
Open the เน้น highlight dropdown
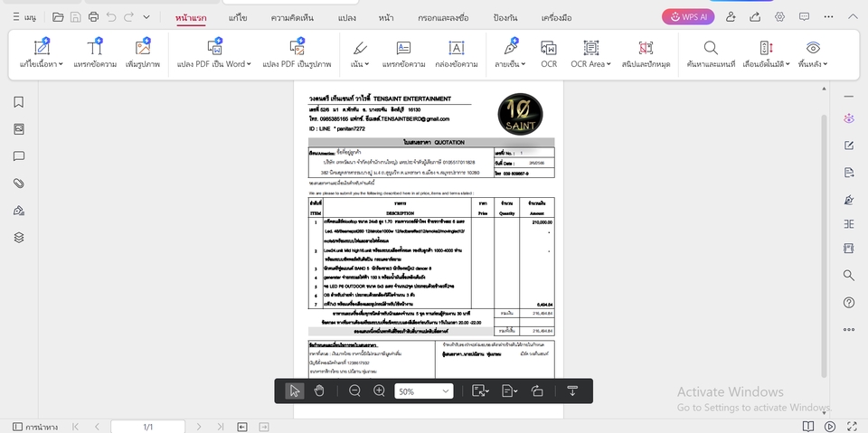pos(360,53)
